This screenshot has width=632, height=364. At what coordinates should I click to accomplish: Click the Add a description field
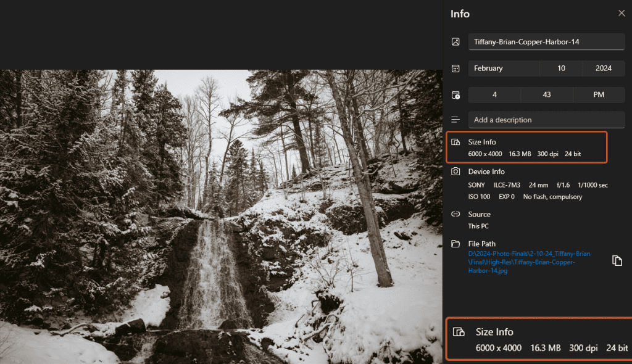[x=546, y=120]
